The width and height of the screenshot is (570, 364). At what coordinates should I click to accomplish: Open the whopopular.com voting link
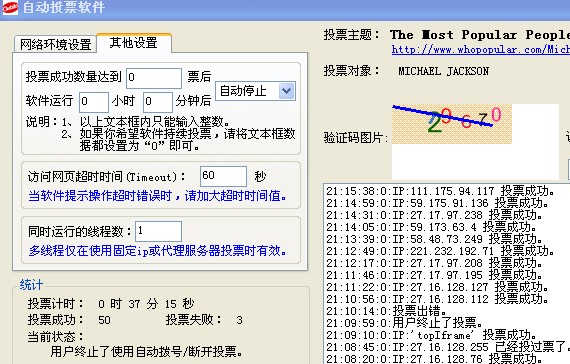click(x=481, y=49)
